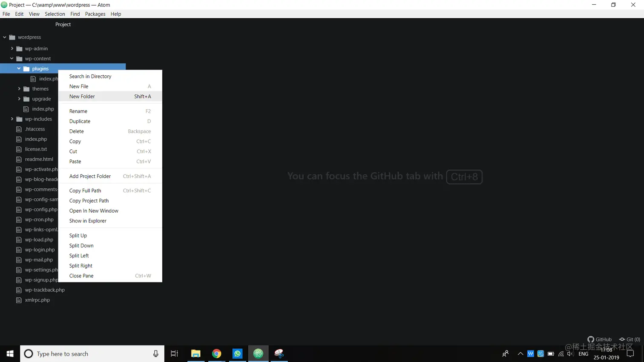Click the xmlrpc.php file icon
Image resolution: width=644 pixels, height=362 pixels.
pyautogui.click(x=19, y=300)
